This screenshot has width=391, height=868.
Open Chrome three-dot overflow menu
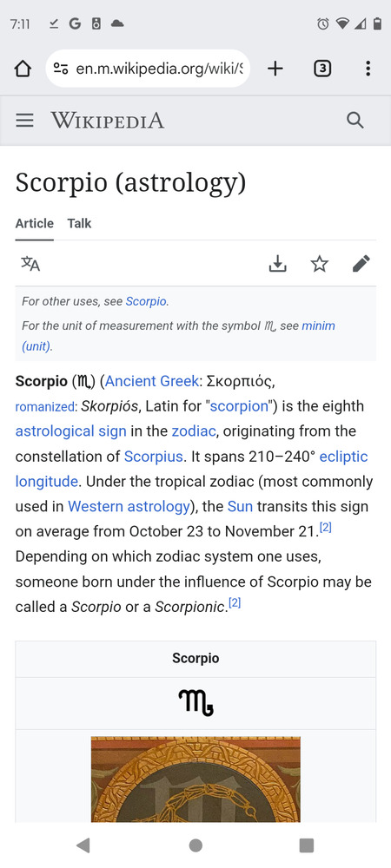(x=368, y=69)
